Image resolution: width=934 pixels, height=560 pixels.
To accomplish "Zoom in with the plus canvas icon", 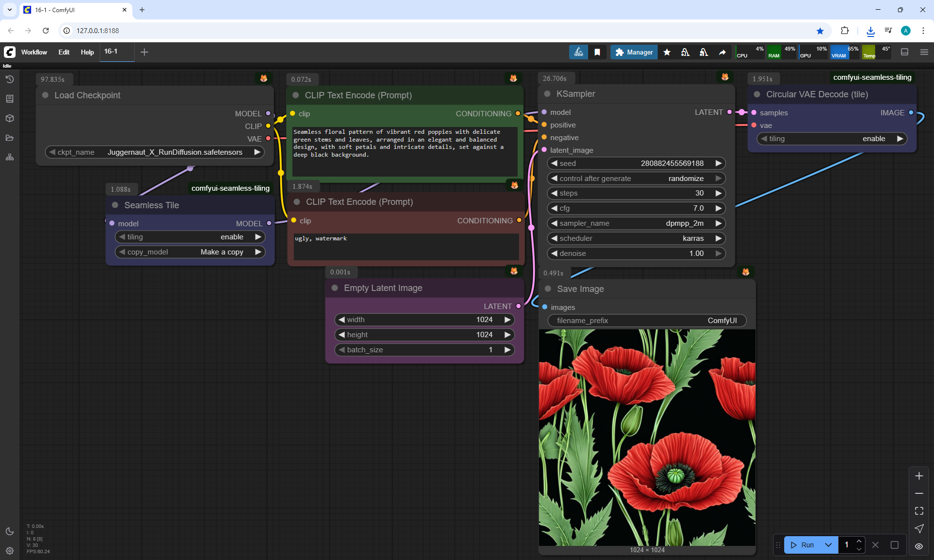I will tap(919, 476).
